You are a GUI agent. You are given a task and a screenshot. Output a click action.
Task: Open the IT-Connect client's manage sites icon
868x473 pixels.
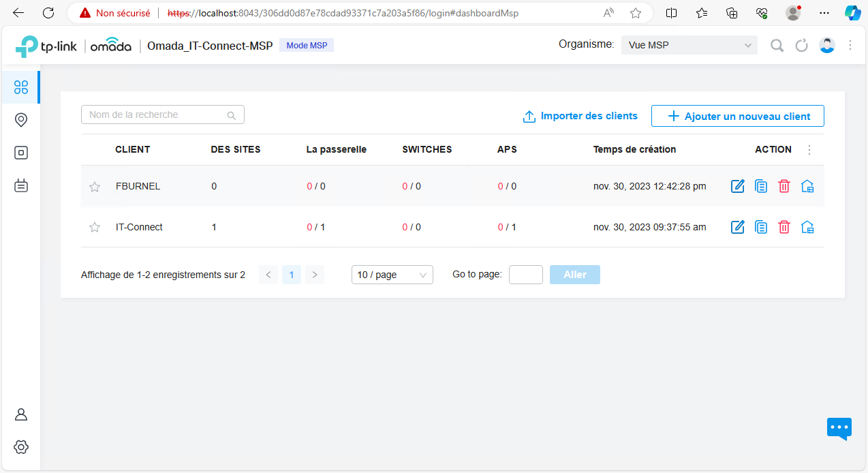(808, 227)
